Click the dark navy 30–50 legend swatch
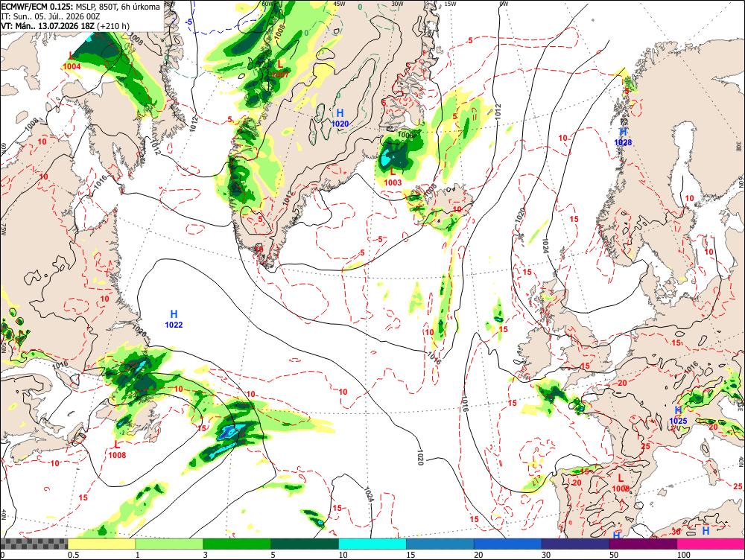The height and width of the screenshot is (560, 745). point(575,544)
